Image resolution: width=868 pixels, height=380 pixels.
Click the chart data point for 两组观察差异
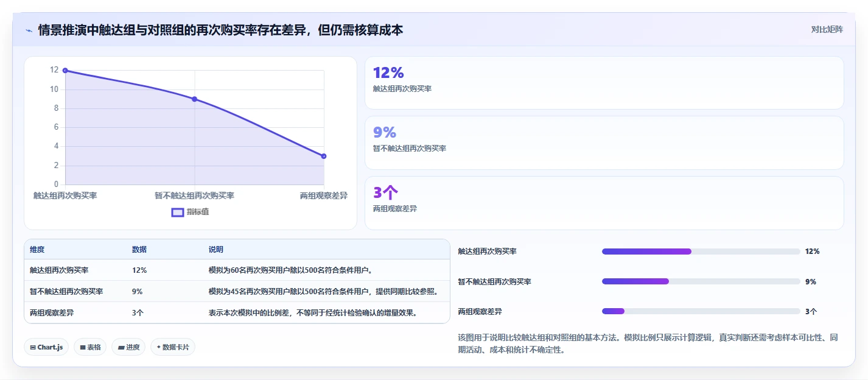coord(324,157)
